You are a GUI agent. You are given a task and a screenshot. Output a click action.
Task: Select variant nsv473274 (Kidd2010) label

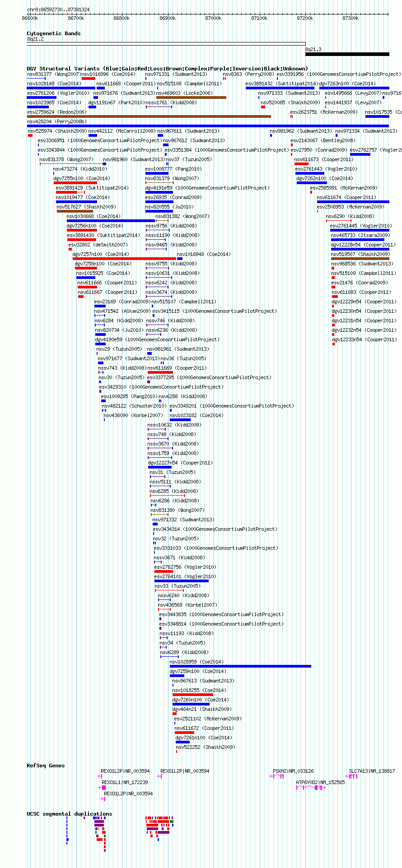pyautogui.click(x=80, y=169)
